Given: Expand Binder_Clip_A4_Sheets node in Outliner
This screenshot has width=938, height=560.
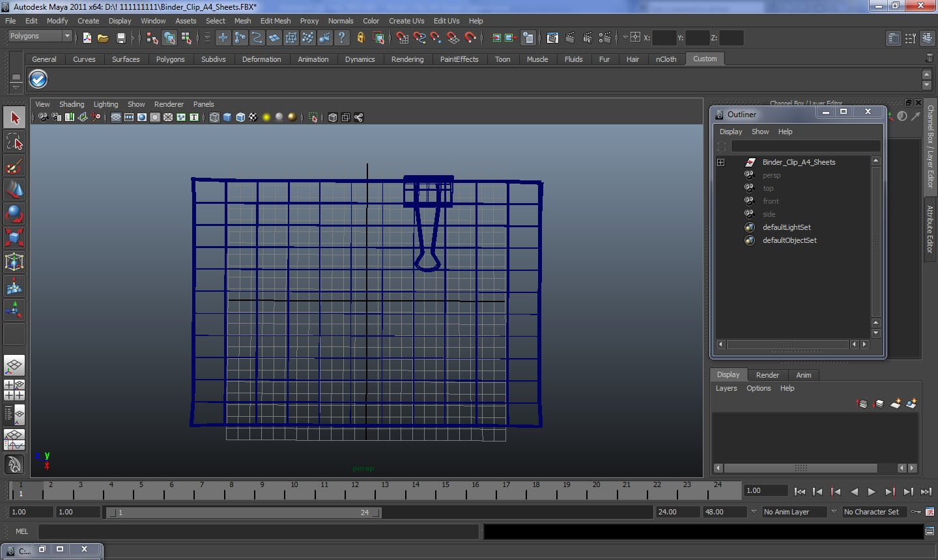Looking at the screenshot, I should pyautogui.click(x=721, y=162).
